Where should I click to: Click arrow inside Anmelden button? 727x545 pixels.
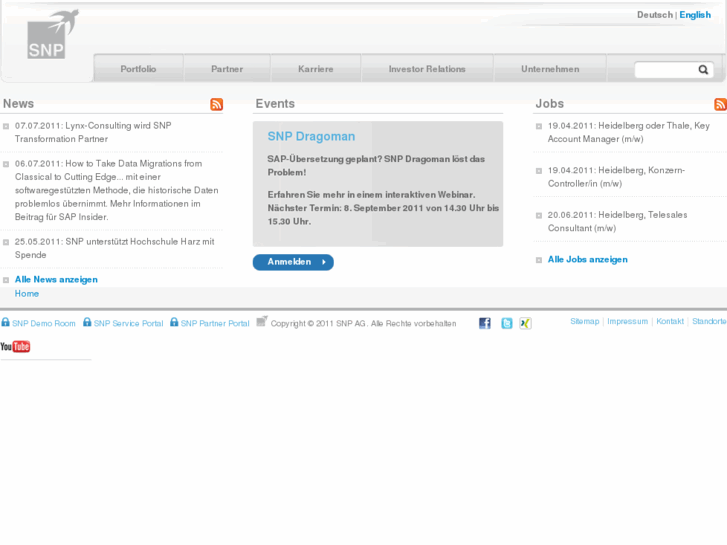pyautogui.click(x=324, y=262)
